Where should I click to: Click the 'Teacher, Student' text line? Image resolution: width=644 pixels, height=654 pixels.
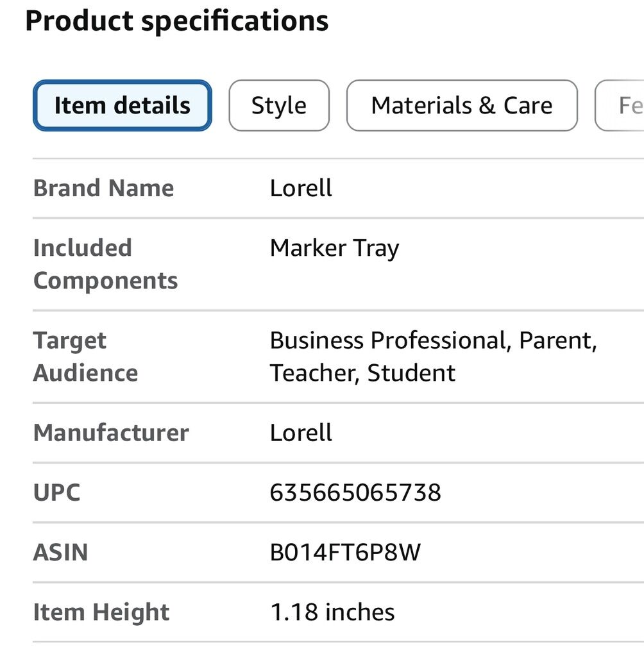tap(362, 373)
